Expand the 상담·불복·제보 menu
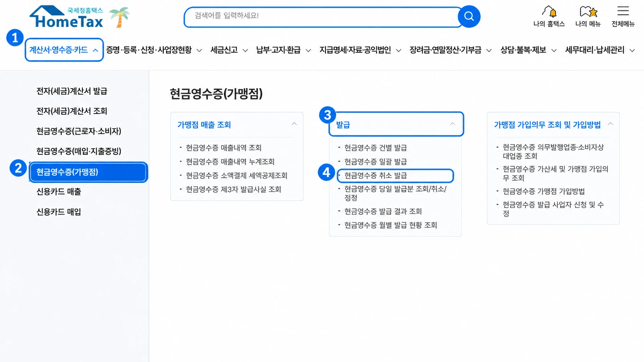 point(528,50)
